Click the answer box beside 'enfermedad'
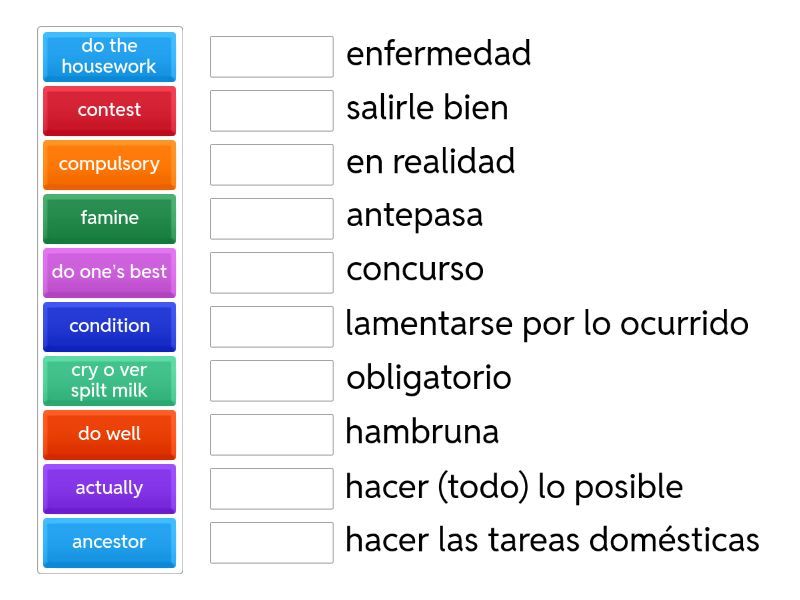800x600 pixels. (271, 56)
